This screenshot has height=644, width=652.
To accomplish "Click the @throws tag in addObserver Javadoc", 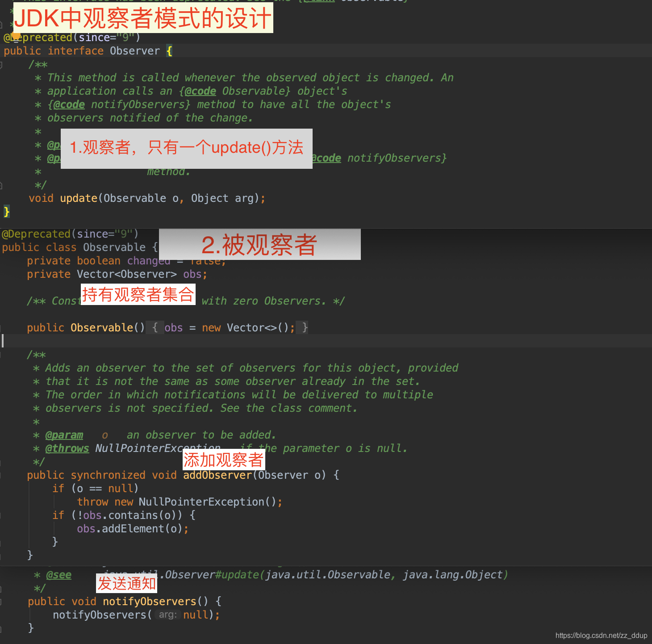I will [67, 448].
